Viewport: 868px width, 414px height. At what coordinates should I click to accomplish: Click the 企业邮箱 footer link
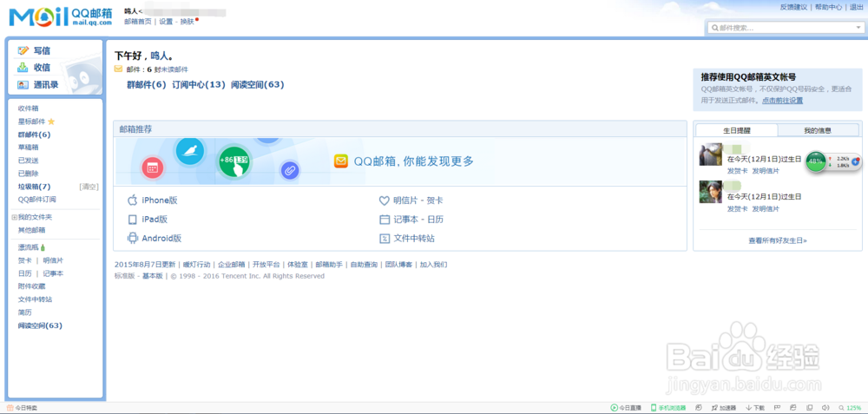232,265
